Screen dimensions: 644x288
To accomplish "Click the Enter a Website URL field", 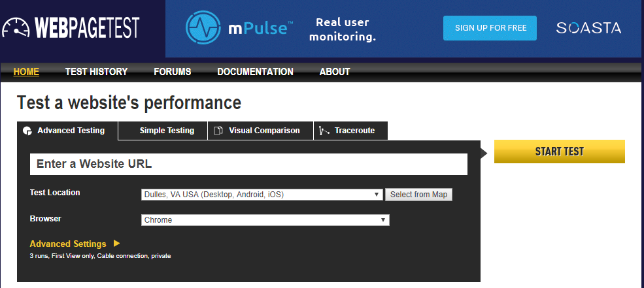I will point(248,164).
